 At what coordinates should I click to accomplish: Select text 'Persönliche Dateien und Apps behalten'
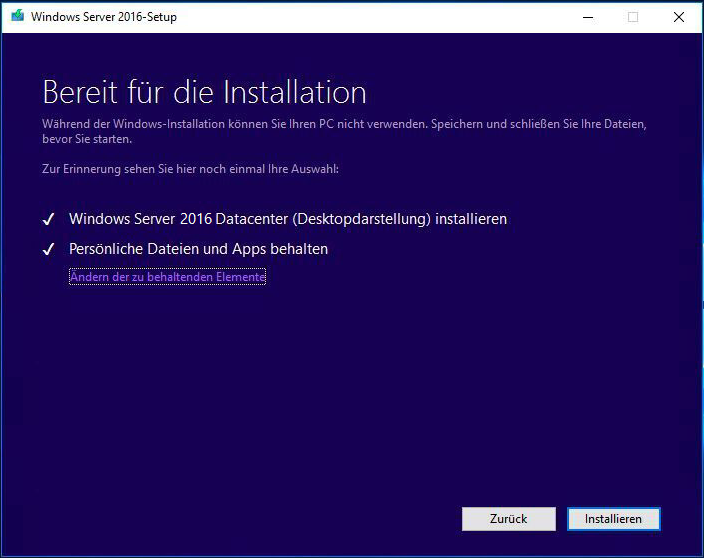(198, 249)
